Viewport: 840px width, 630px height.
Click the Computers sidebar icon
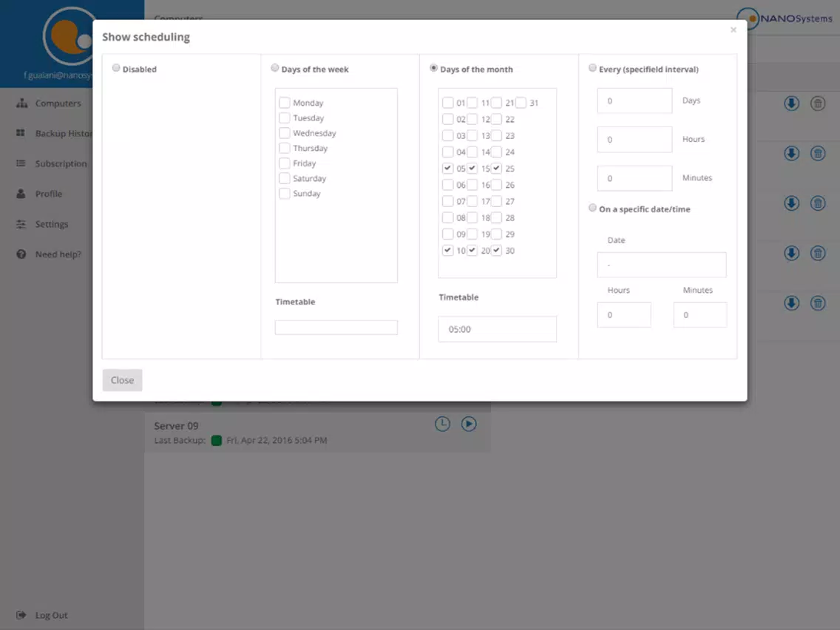[x=21, y=104]
